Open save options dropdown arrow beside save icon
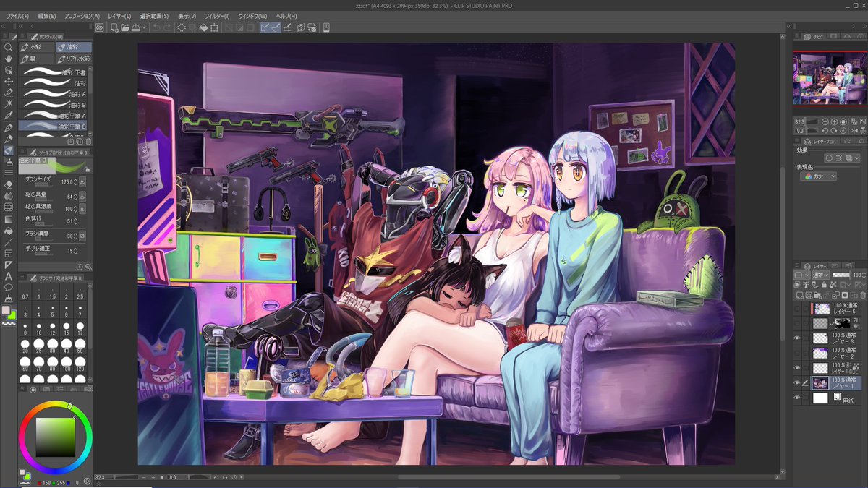The height and width of the screenshot is (488, 868). point(145,27)
